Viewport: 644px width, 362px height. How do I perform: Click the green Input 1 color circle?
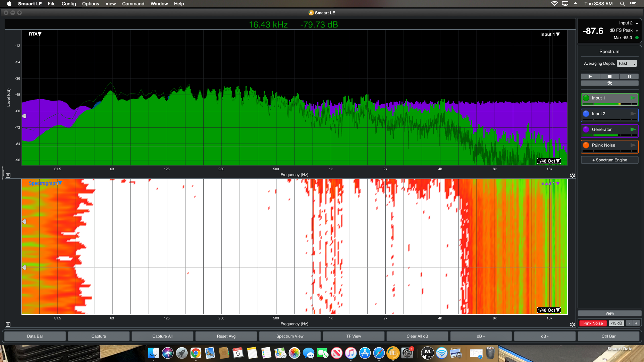586,98
